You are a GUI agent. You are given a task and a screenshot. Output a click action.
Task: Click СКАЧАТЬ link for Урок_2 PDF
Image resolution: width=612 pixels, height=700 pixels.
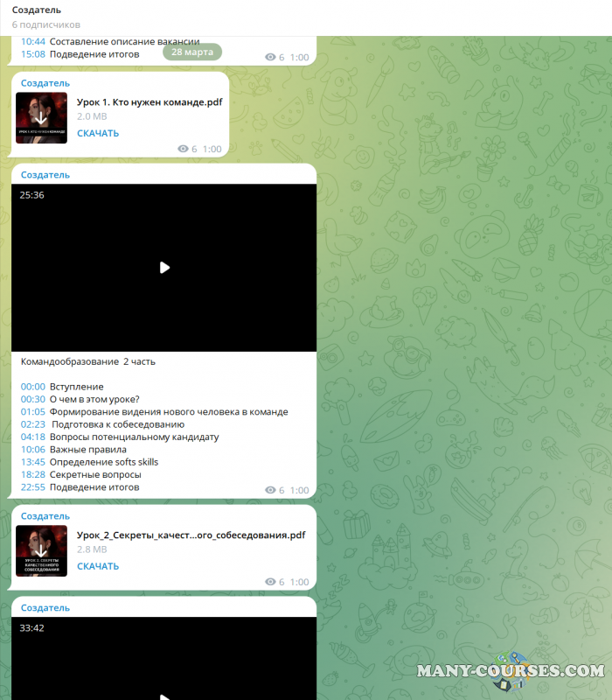(x=98, y=566)
